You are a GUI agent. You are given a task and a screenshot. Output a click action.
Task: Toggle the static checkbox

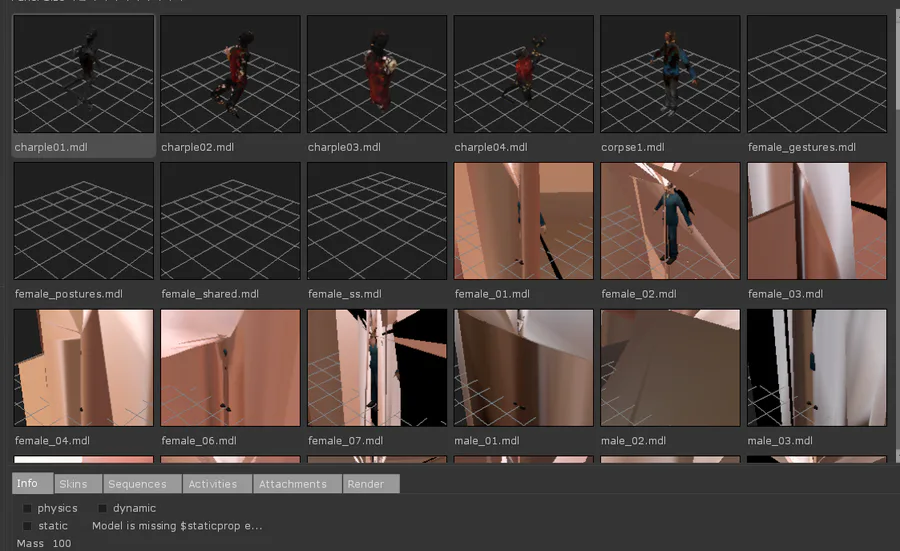tap(27, 526)
